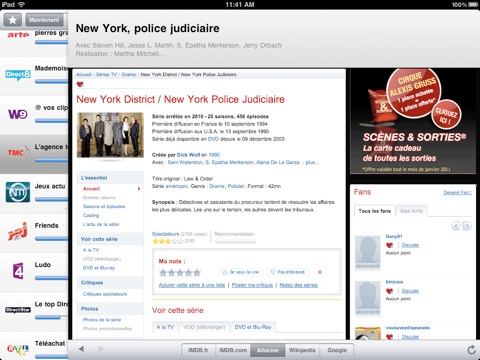Select the Ludo program entry

(34, 272)
